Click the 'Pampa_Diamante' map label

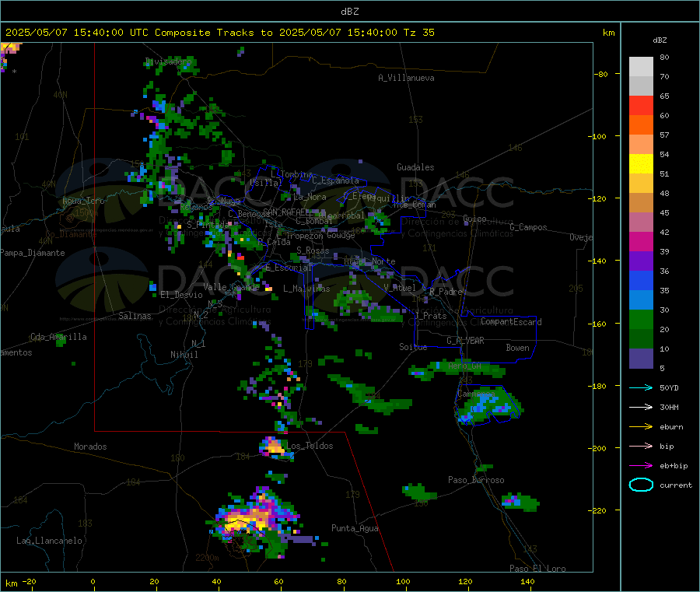(x=32, y=253)
